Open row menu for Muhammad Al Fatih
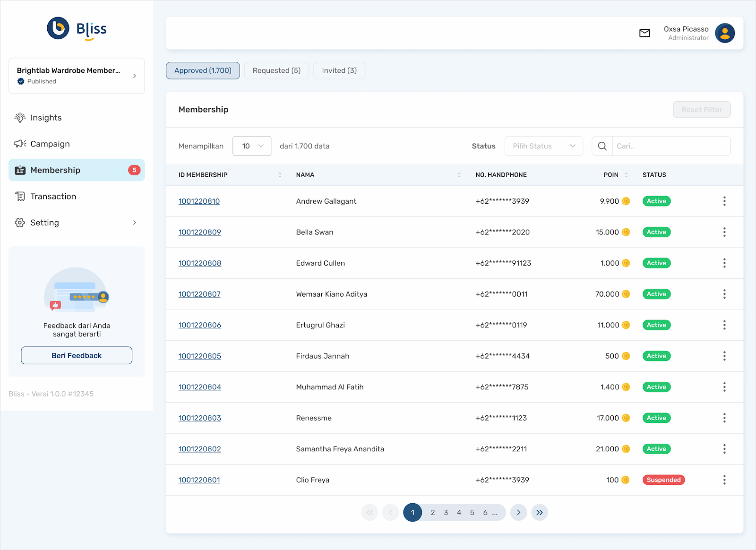The image size is (756, 550). (x=724, y=387)
